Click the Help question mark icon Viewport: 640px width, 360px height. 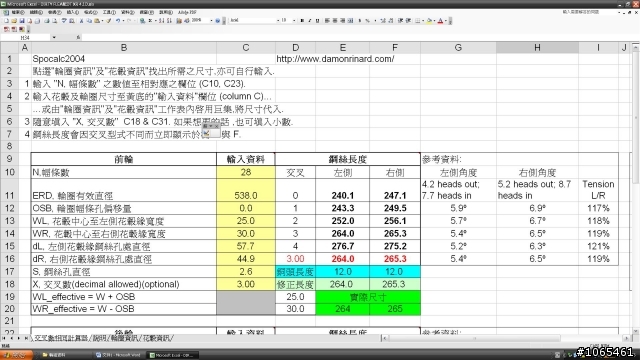pyautogui.click(x=218, y=21)
